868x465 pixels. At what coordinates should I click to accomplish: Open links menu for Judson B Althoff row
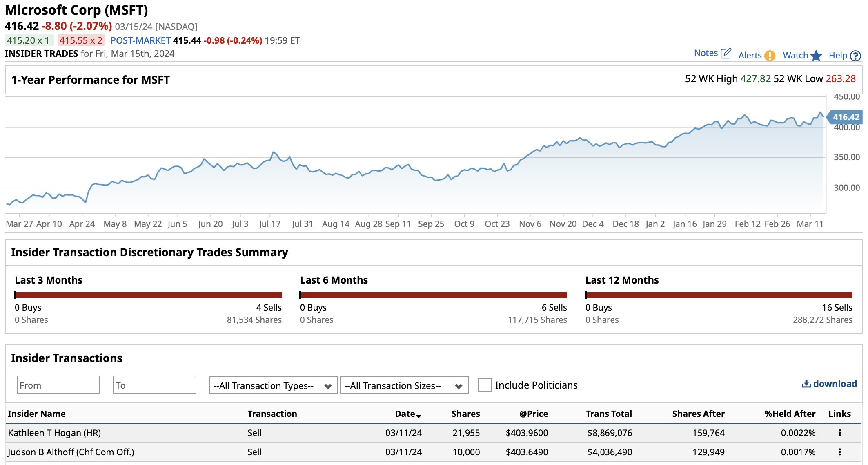(x=839, y=452)
